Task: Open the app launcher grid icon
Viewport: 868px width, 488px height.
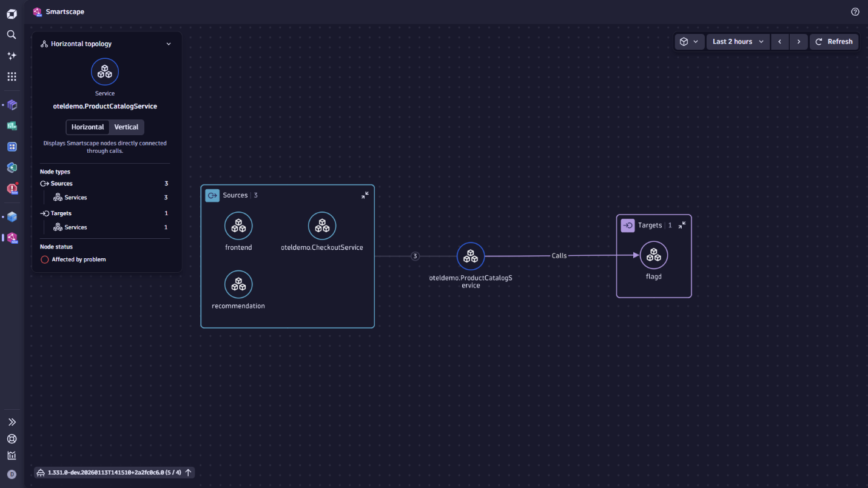Action: coord(11,76)
